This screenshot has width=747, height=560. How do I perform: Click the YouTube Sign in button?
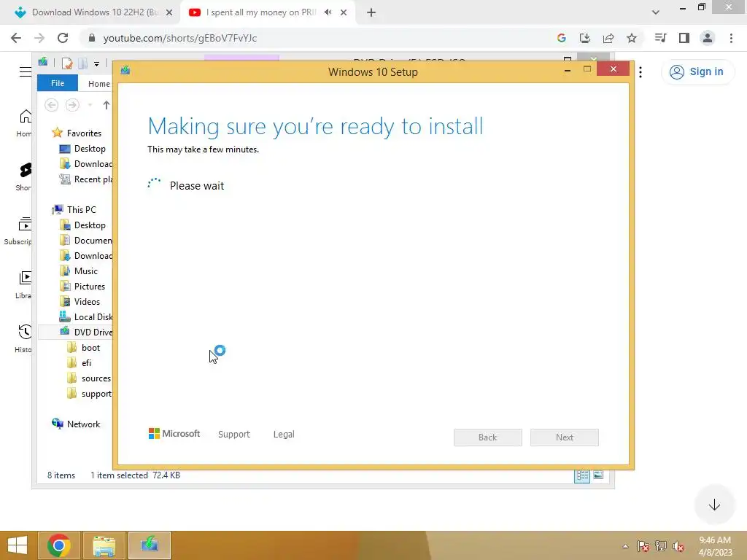(x=697, y=72)
